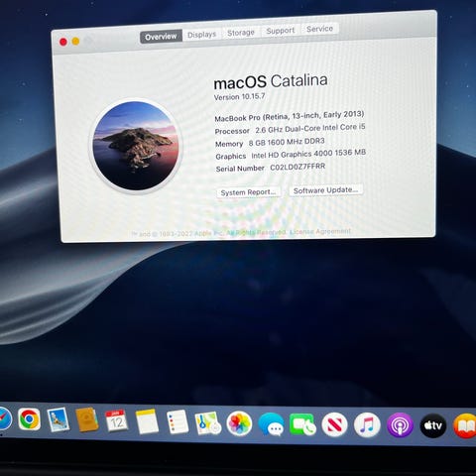The height and width of the screenshot is (476, 476).
Task: Open the Support tab
Action: [x=280, y=31]
